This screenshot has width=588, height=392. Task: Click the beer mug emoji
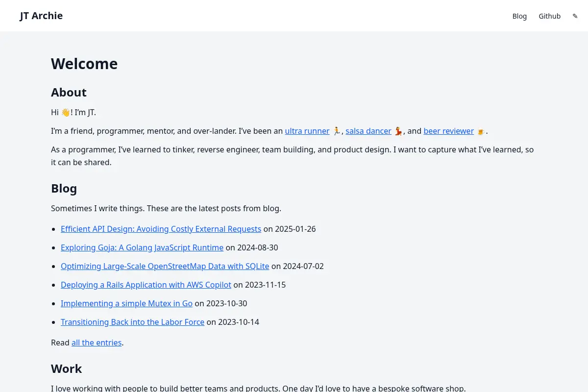click(x=481, y=131)
